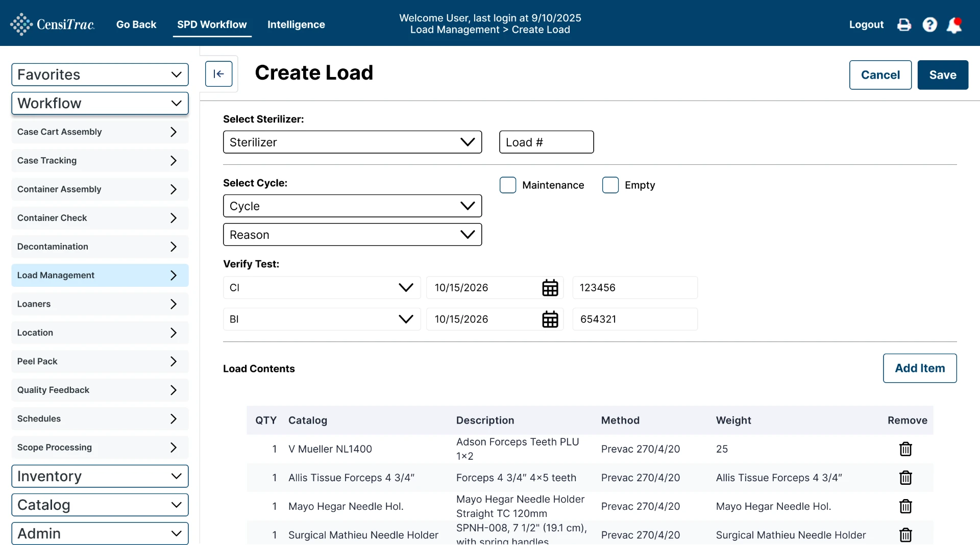The width and height of the screenshot is (980, 545).
Task: Remove the Mayo Hegar Needle Hol. row
Action: tap(905, 506)
